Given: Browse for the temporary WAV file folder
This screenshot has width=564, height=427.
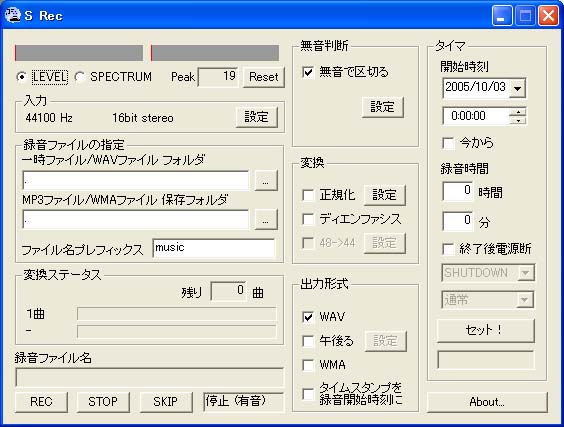Looking at the screenshot, I should [x=265, y=181].
